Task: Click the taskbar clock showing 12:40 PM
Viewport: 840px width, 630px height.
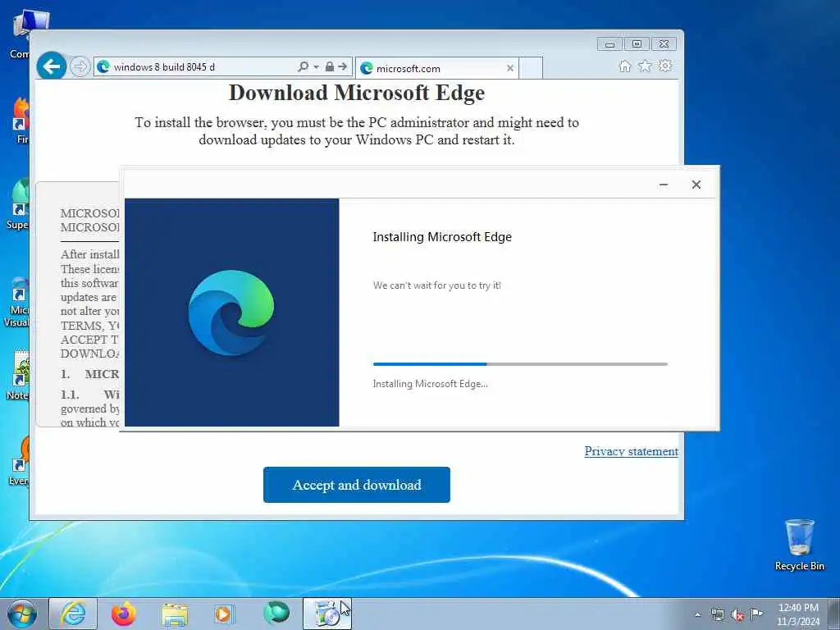Action: 798,614
